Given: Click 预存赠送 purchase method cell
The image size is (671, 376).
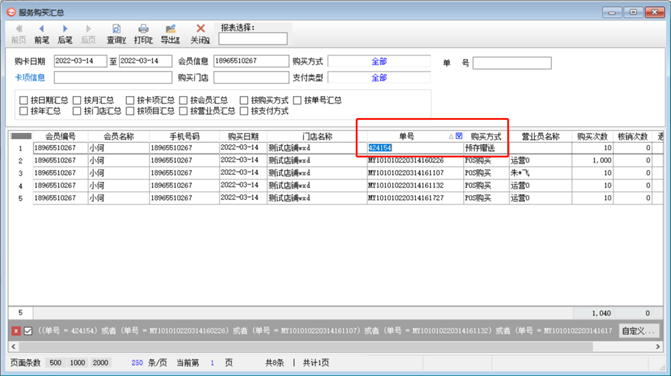Looking at the screenshot, I should click(x=486, y=148).
